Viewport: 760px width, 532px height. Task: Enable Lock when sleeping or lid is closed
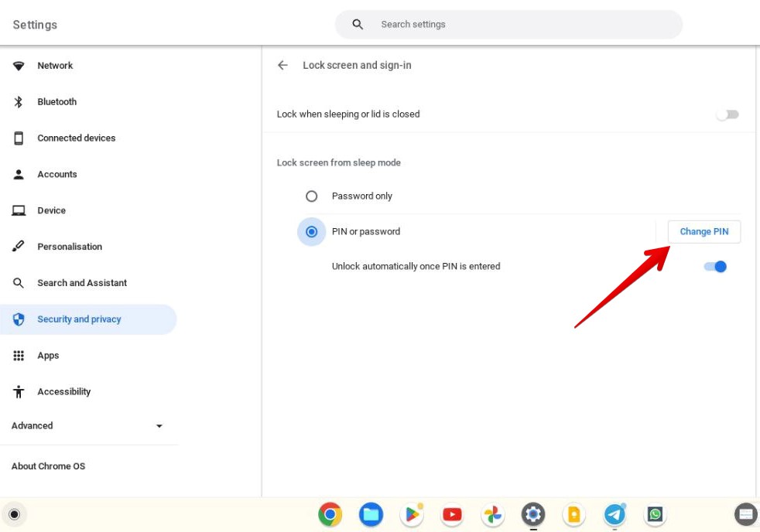click(x=726, y=114)
